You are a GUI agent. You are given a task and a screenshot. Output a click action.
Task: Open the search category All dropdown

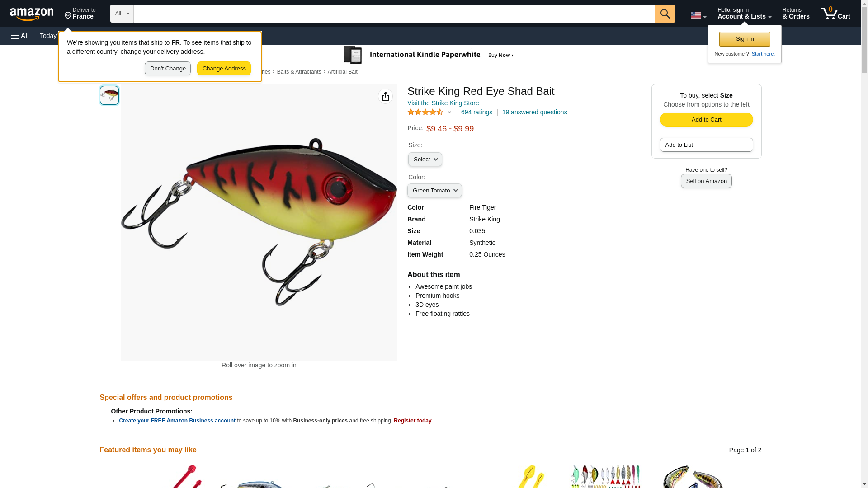click(122, 14)
